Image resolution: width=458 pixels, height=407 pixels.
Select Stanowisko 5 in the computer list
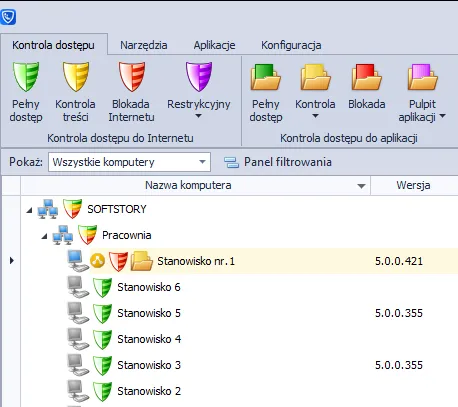[149, 313]
